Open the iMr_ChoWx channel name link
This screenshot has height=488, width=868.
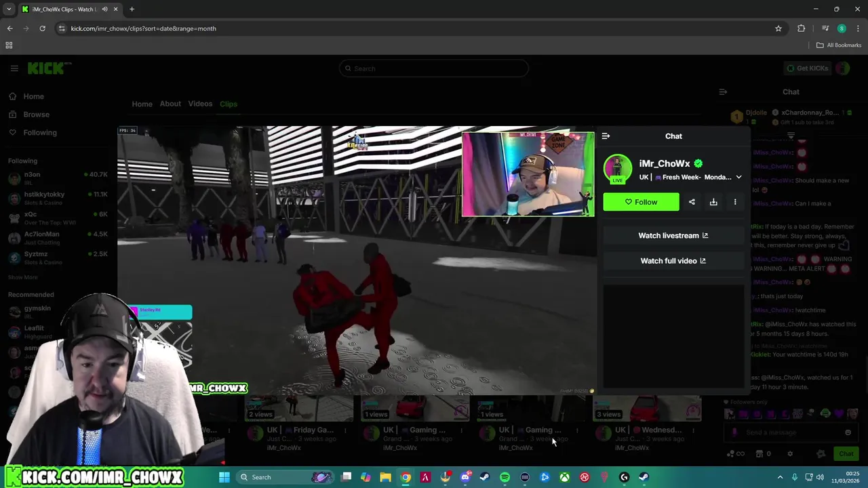665,163
